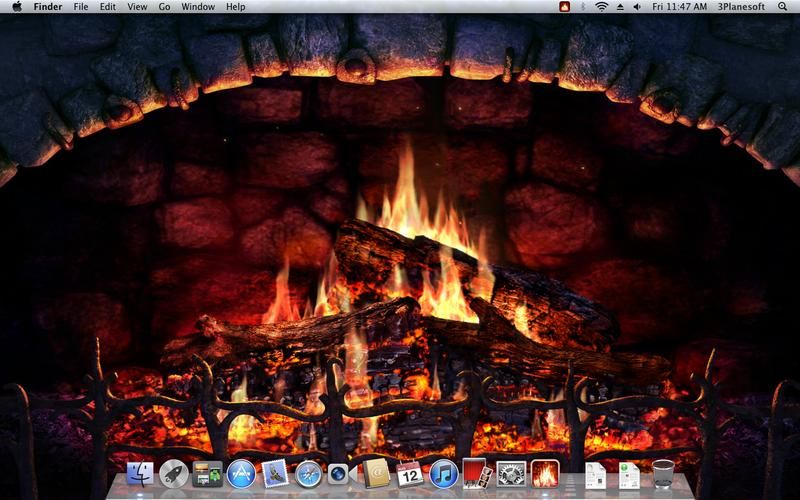This screenshot has height=500, width=800.
Task: Open the Finder application menu
Action: (47, 7)
